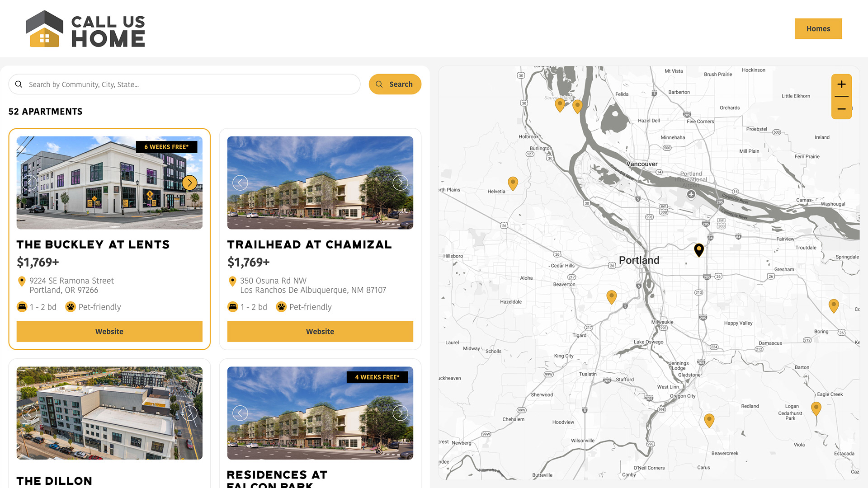Open the Homes menu item
Viewport: 868px width, 488px height.
818,28
